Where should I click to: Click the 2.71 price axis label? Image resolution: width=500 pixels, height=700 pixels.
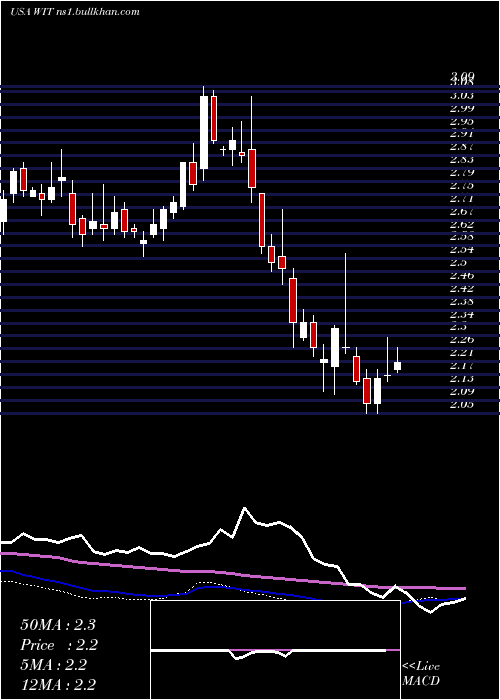click(x=462, y=198)
